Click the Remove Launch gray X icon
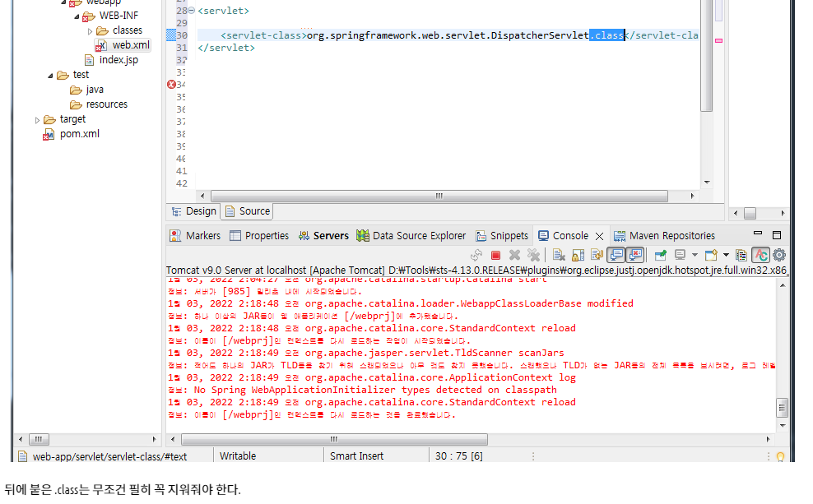The height and width of the screenshot is (504, 813). tap(514, 255)
